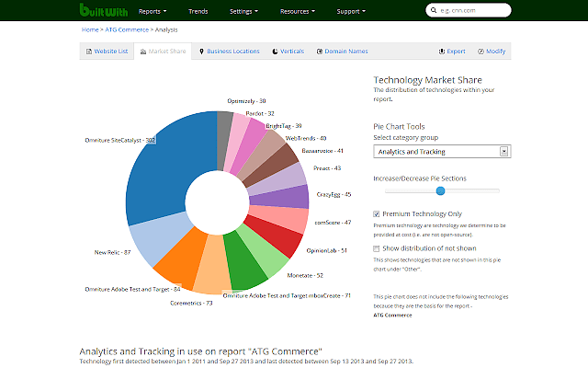Open the Support menu
The height and width of the screenshot is (368, 588).
pos(352,12)
